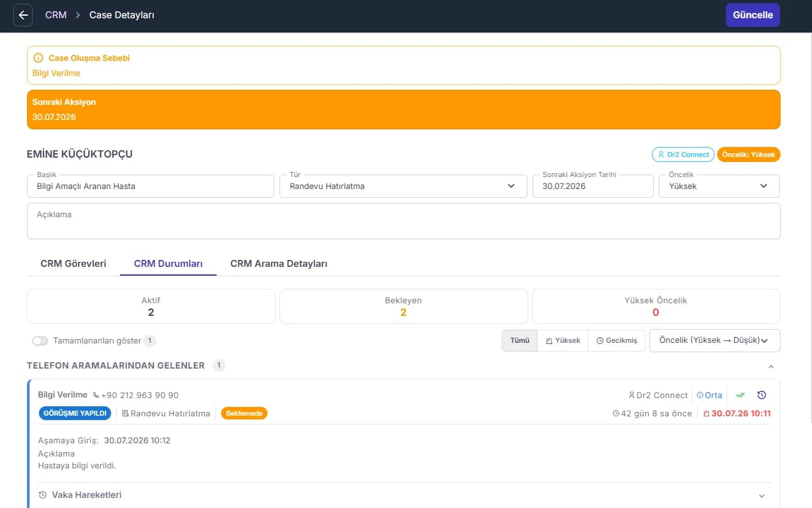Click the Güncelle button

pos(753,15)
